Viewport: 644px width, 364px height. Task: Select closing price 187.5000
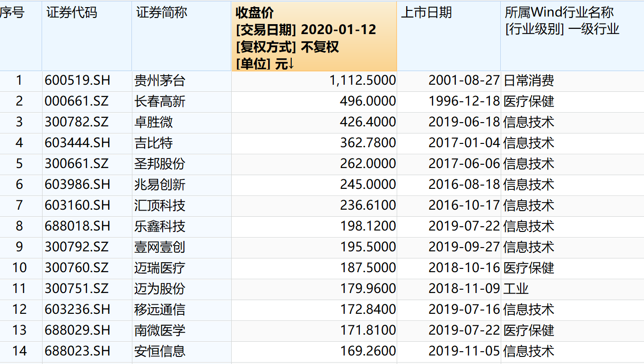point(368,268)
